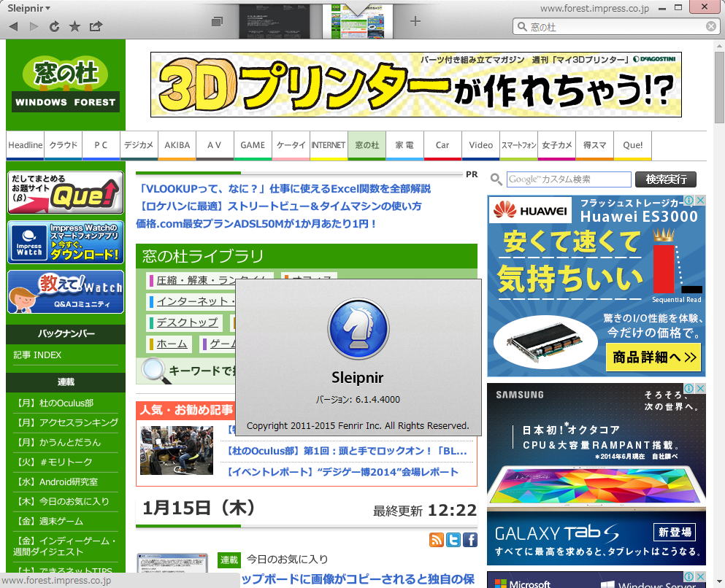The height and width of the screenshot is (588, 725).
Task: Open 杜のOculus部 第1回 article link
Action: click(347, 451)
